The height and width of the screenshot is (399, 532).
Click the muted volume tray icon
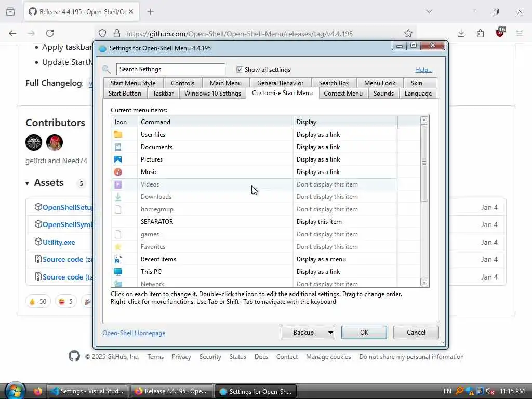(489, 391)
